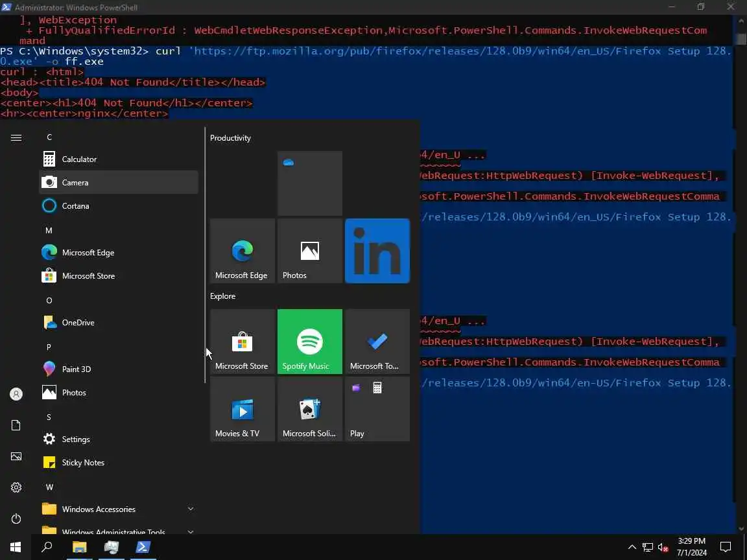Open Settings from the app list
The width and height of the screenshot is (747, 560).
118,439
